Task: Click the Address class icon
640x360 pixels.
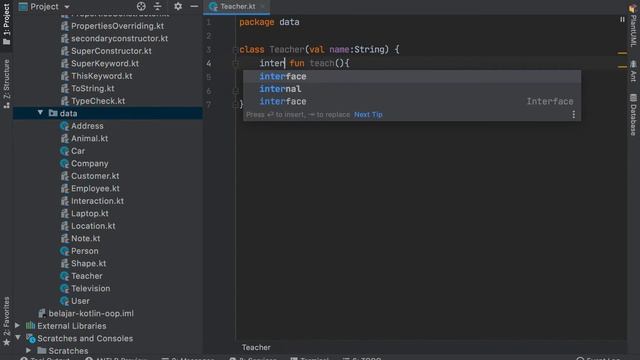Action: [64, 126]
